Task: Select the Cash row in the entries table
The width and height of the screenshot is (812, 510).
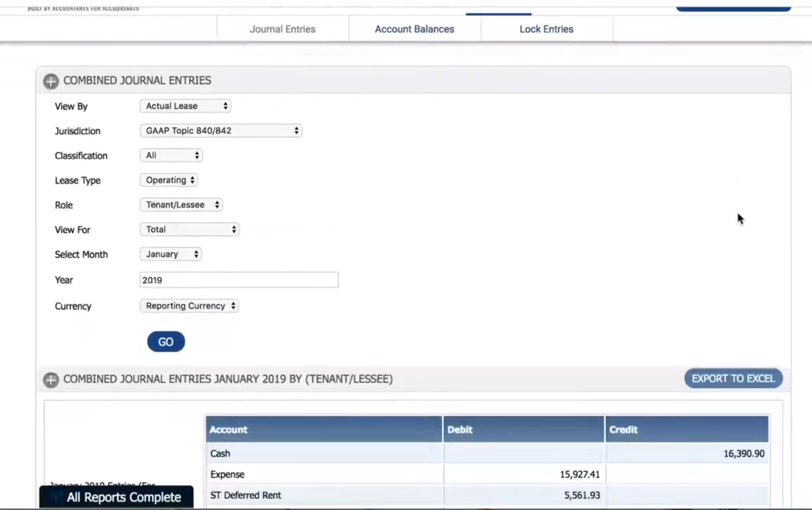Action: 324,453
